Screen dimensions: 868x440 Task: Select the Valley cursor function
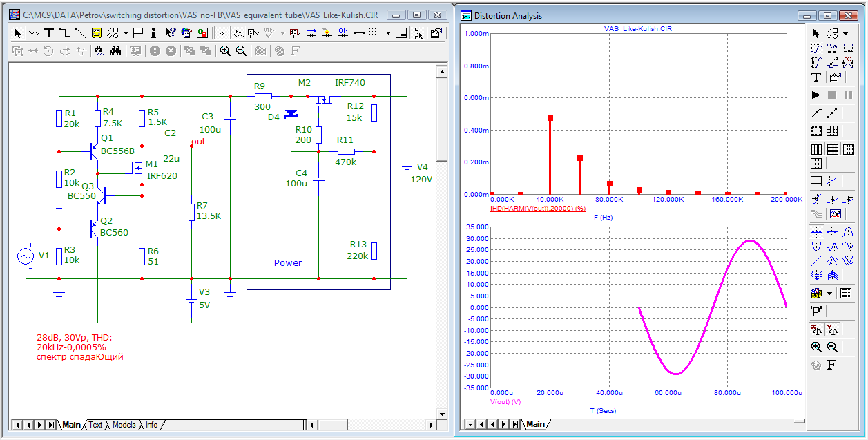click(816, 246)
